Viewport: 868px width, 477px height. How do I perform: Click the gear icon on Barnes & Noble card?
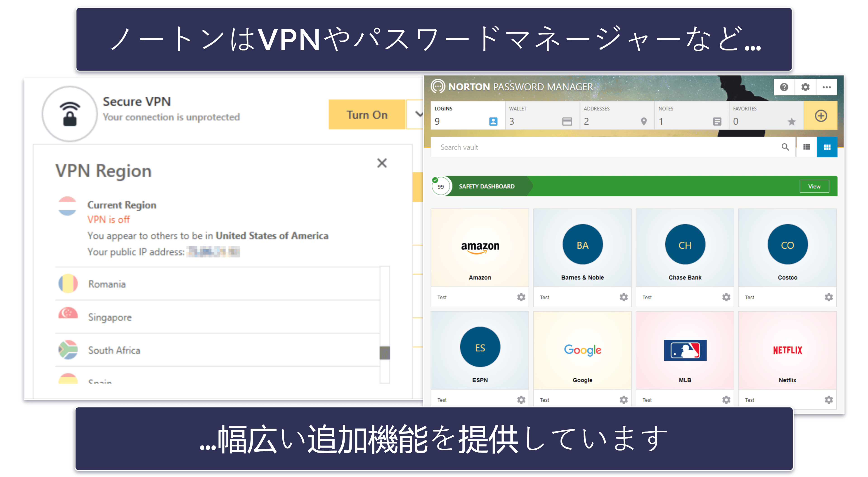(x=624, y=297)
